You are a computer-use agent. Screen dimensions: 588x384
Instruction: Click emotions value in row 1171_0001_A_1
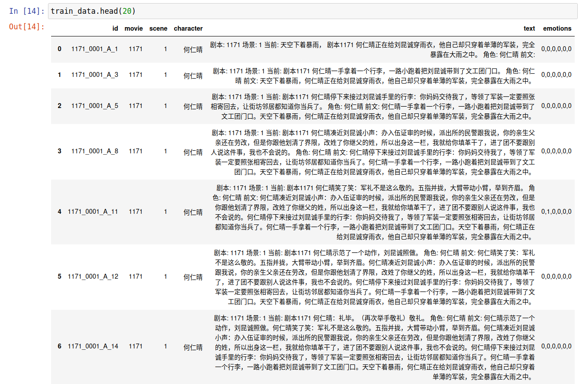point(556,49)
